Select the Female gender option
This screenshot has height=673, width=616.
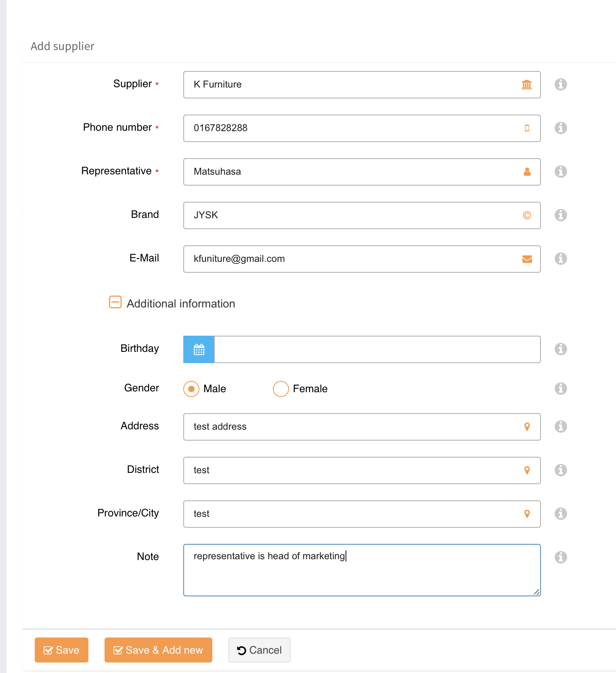(281, 389)
